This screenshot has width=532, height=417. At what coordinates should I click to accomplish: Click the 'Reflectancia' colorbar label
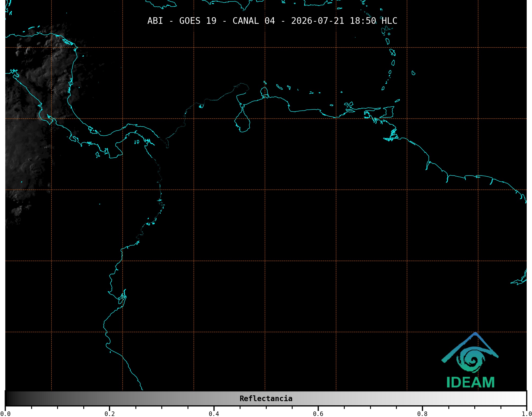click(266, 398)
